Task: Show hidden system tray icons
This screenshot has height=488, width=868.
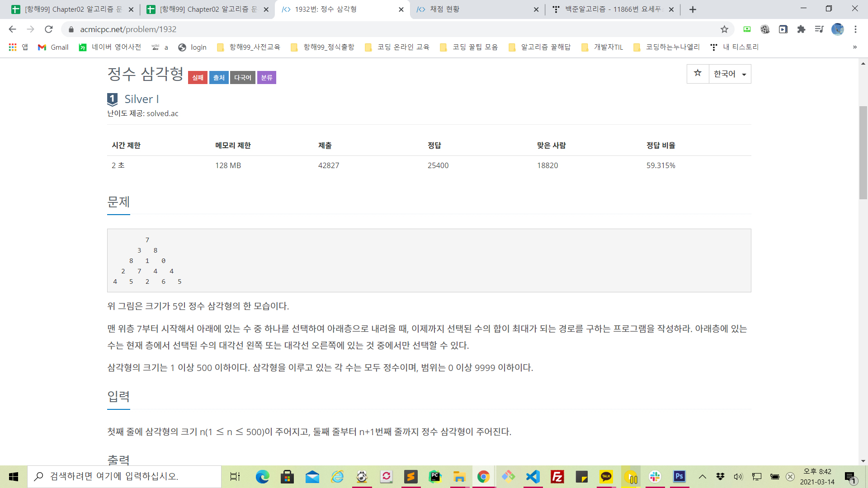Action: [x=702, y=477]
